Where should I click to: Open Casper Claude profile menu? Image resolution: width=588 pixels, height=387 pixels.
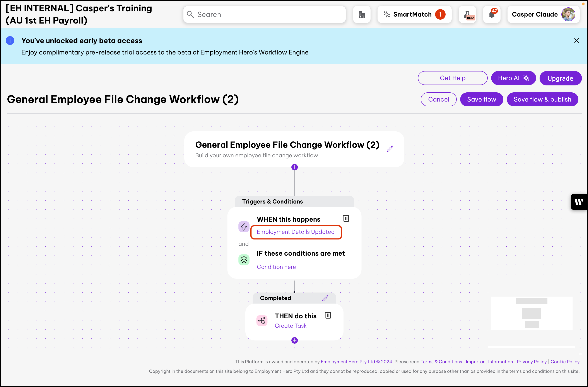tap(543, 15)
